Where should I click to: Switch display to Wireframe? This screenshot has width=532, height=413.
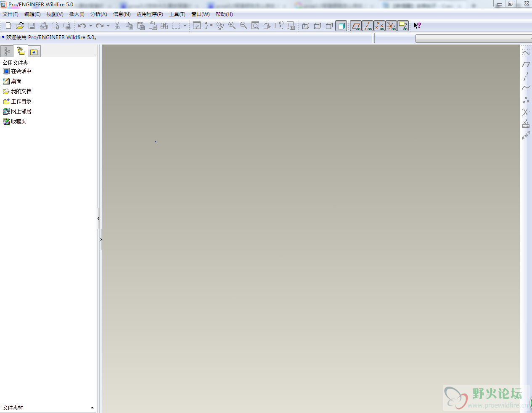(x=306, y=26)
